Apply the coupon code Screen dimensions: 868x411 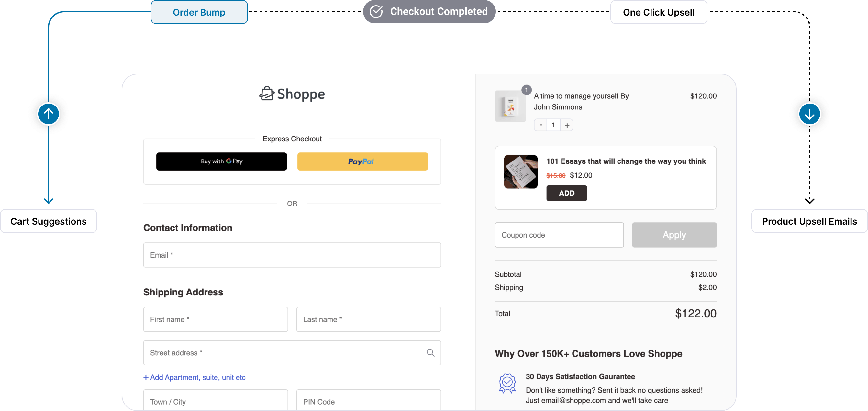click(674, 235)
